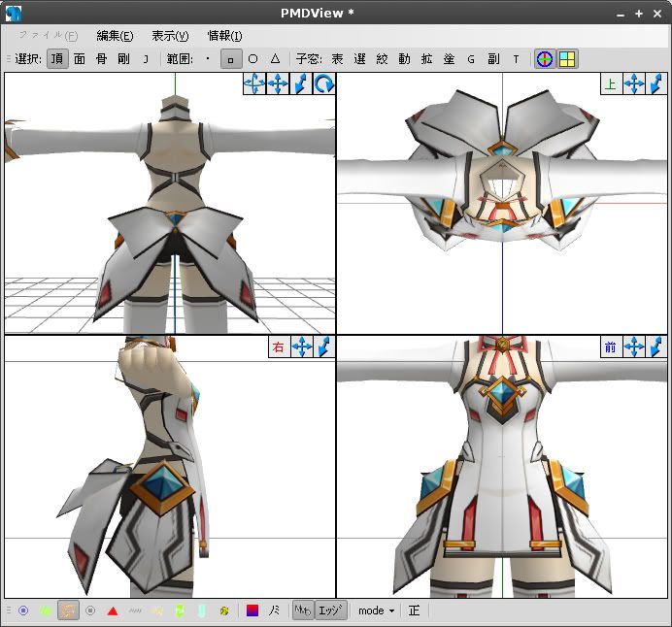
Task: Select vertex mode 頂 in 選択
Action: pyautogui.click(x=57, y=59)
